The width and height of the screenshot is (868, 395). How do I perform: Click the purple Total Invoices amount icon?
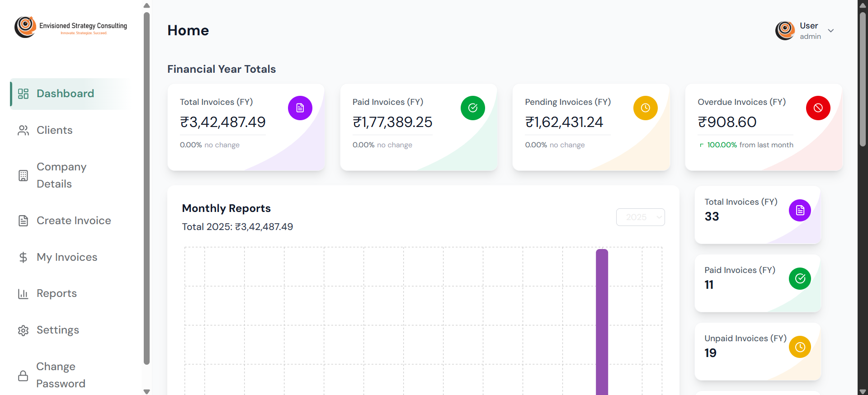pyautogui.click(x=300, y=108)
